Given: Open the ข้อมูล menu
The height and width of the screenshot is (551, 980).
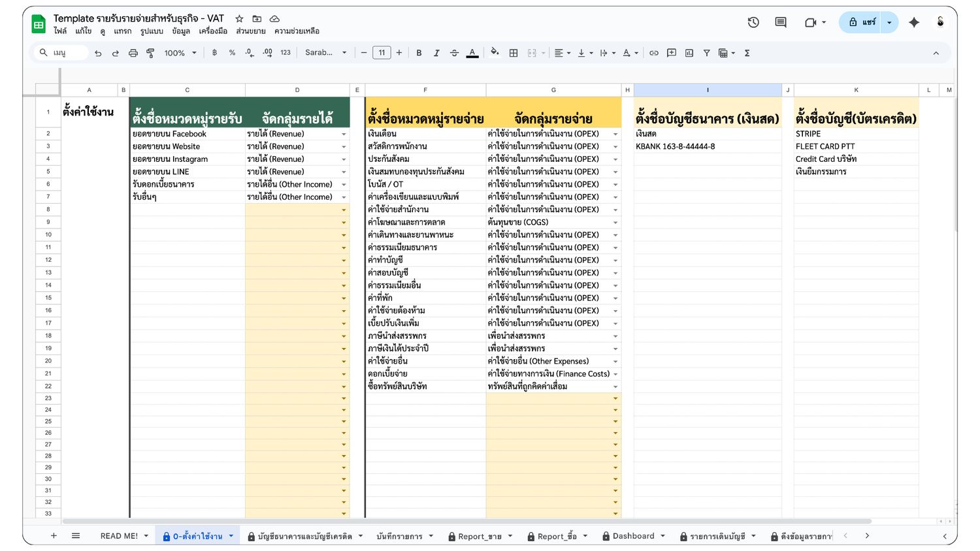Looking at the screenshot, I should pyautogui.click(x=181, y=31).
